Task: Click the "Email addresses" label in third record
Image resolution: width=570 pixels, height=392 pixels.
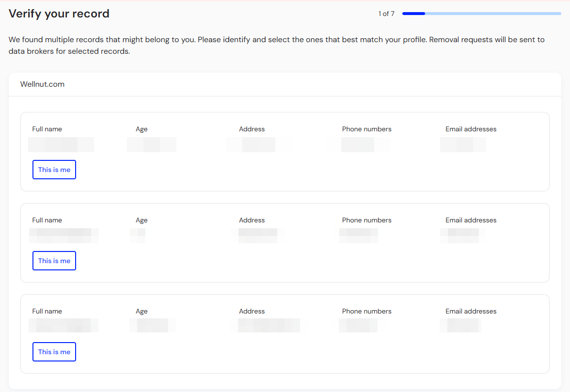Action: pos(471,311)
